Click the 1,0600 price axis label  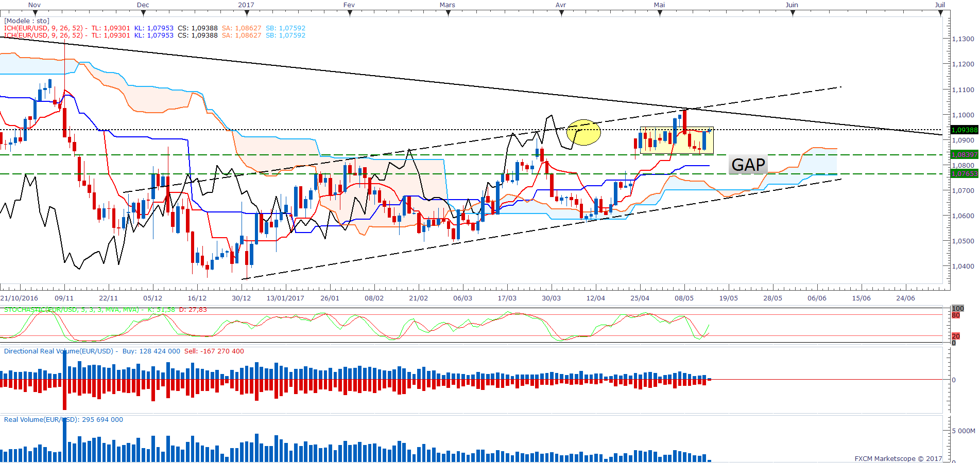coord(963,216)
